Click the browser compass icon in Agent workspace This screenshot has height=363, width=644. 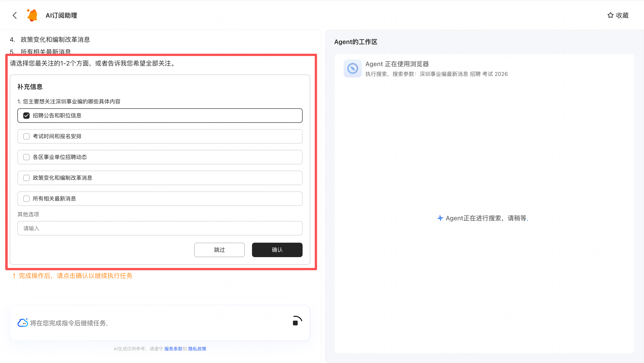tap(352, 68)
